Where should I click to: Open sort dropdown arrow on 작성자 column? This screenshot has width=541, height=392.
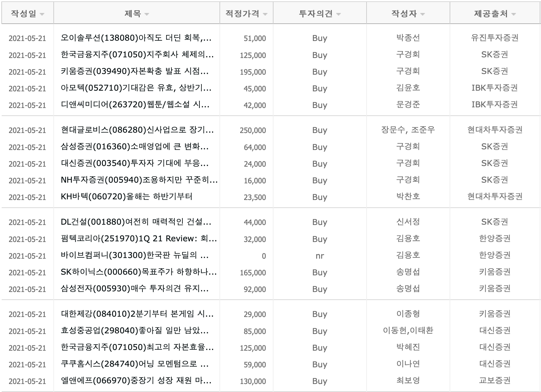(422, 14)
